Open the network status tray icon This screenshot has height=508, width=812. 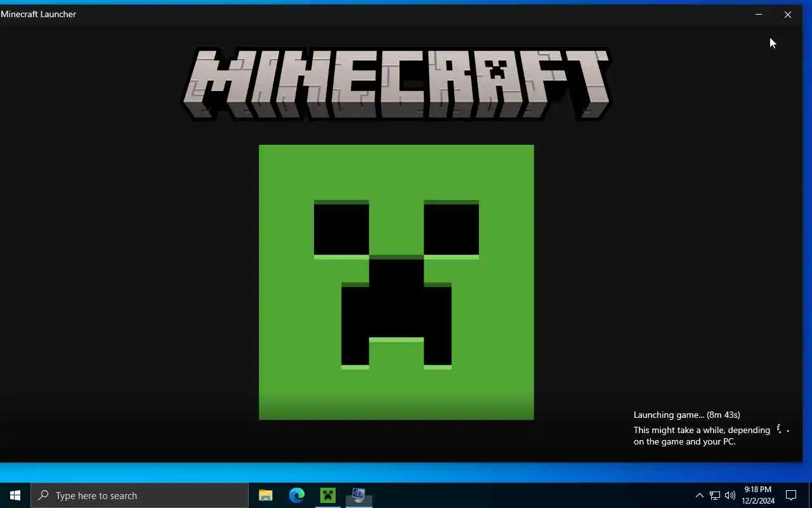click(x=715, y=495)
